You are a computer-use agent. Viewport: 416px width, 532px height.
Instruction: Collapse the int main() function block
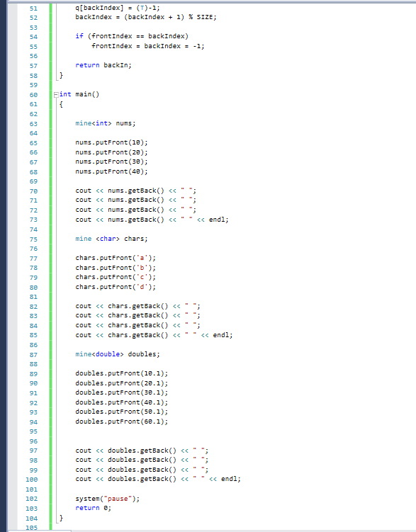[x=56, y=95]
